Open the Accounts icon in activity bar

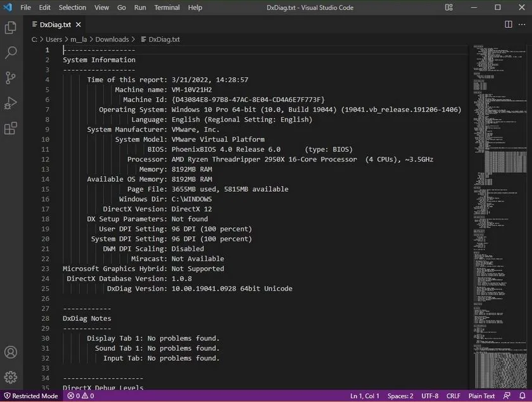click(x=11, y=352)
